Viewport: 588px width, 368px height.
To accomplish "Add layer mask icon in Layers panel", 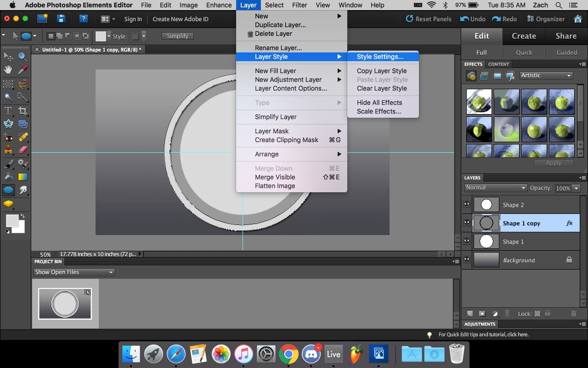I will click(482, 314).
